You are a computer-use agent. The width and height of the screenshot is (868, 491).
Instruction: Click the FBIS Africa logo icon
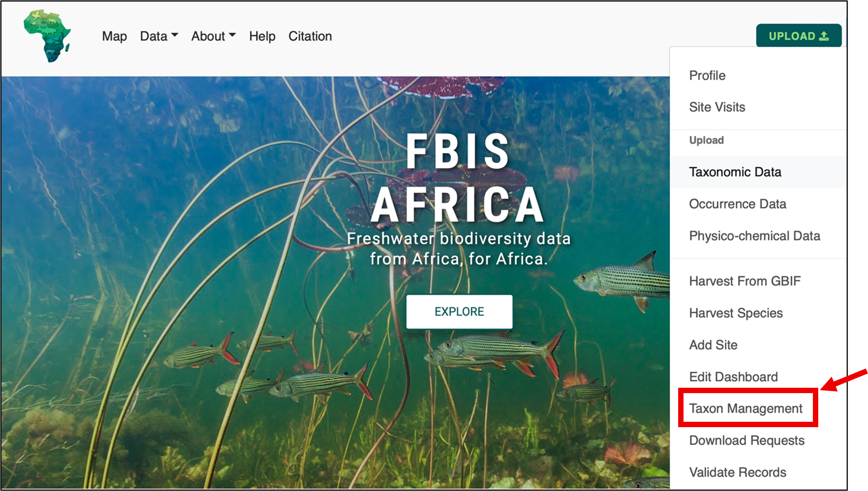(x=47, y=36)
